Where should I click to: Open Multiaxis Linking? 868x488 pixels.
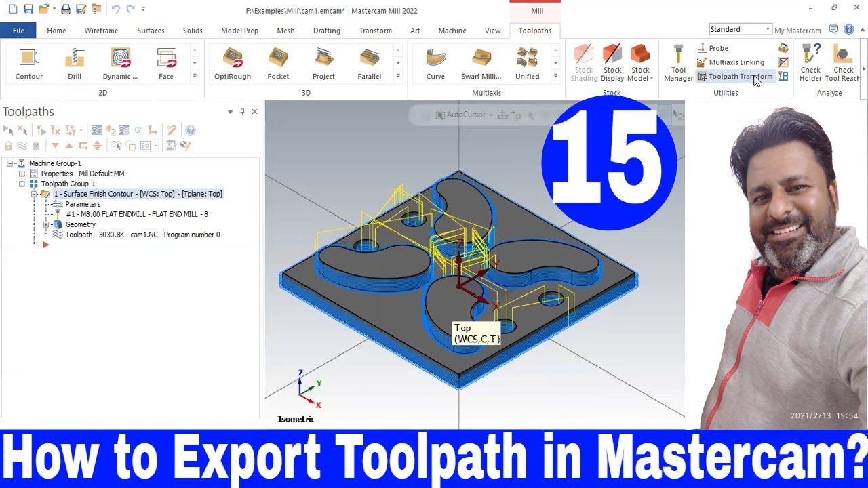[x=730, y=62]
